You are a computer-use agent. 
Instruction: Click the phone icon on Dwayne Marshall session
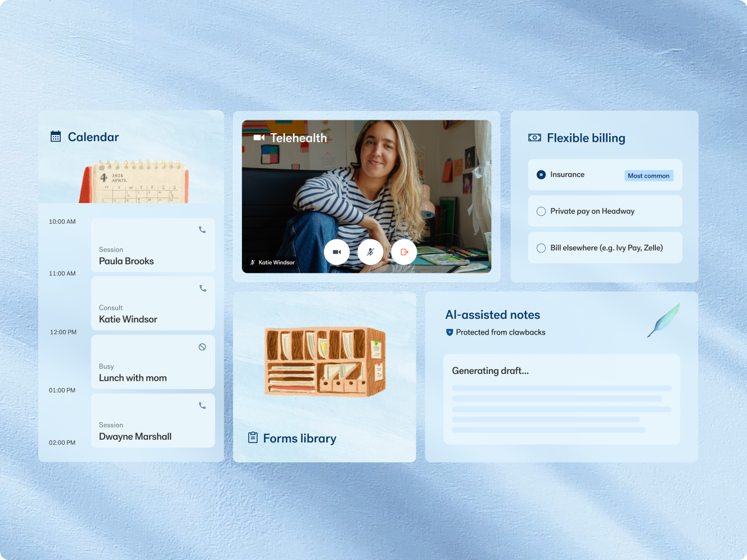[x=202, y=405]
